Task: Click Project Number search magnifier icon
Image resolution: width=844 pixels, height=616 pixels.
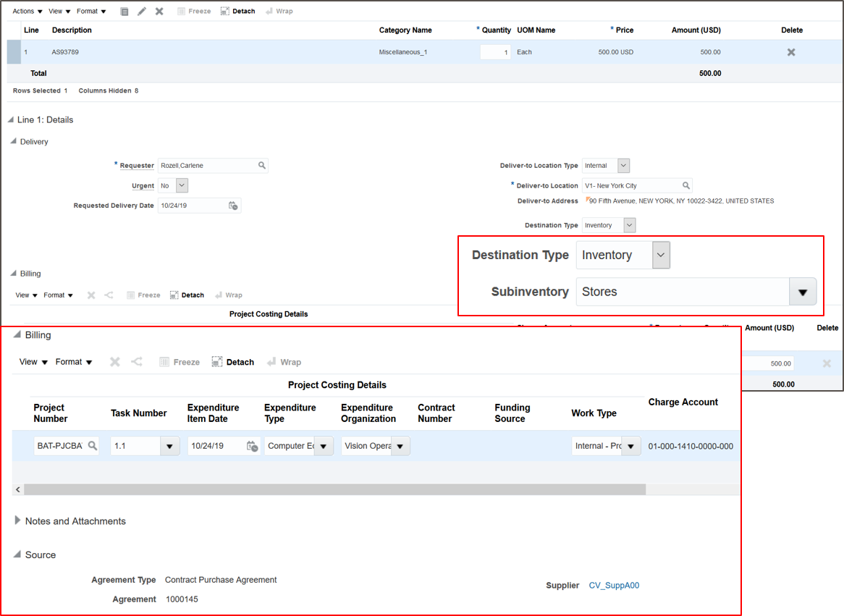Action: [x=93, y=446]
